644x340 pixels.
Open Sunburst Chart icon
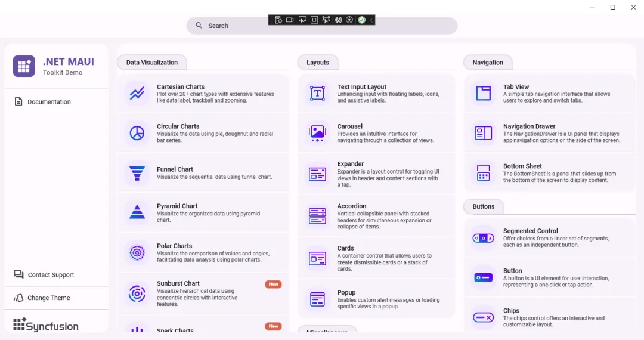pos(137,293)
